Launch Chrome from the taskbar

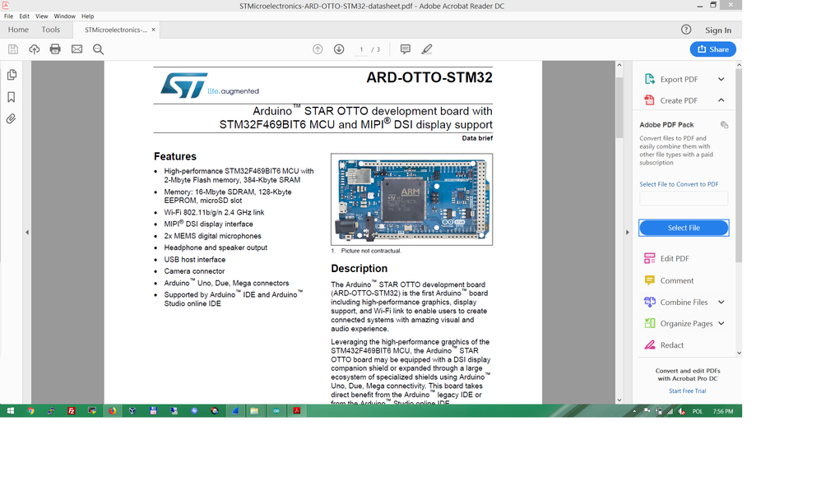pos(31,411)
